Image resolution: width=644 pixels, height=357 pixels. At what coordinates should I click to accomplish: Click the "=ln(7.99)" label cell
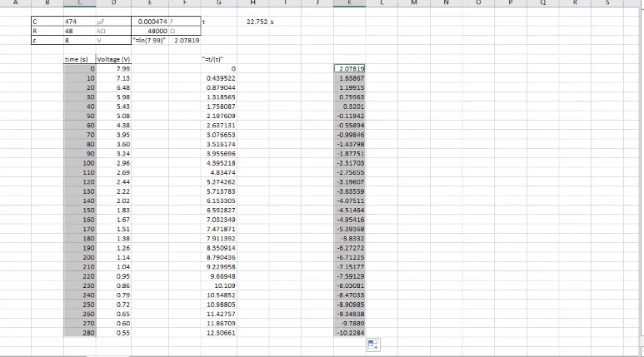[x=149, y=40]
